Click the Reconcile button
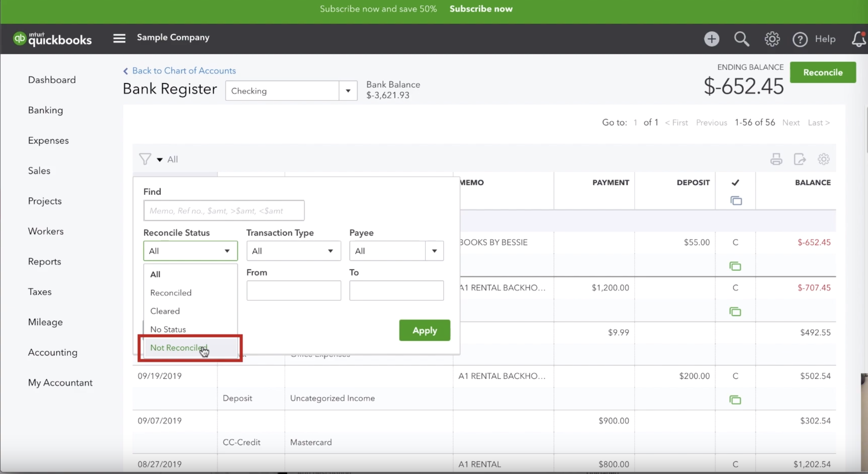The image size is (868, 474). point(823,73)
